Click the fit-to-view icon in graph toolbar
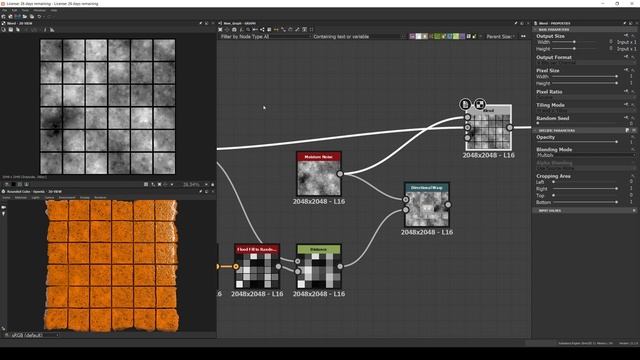The height and width of the screenshot is (360, 640). tap(220, 29)
